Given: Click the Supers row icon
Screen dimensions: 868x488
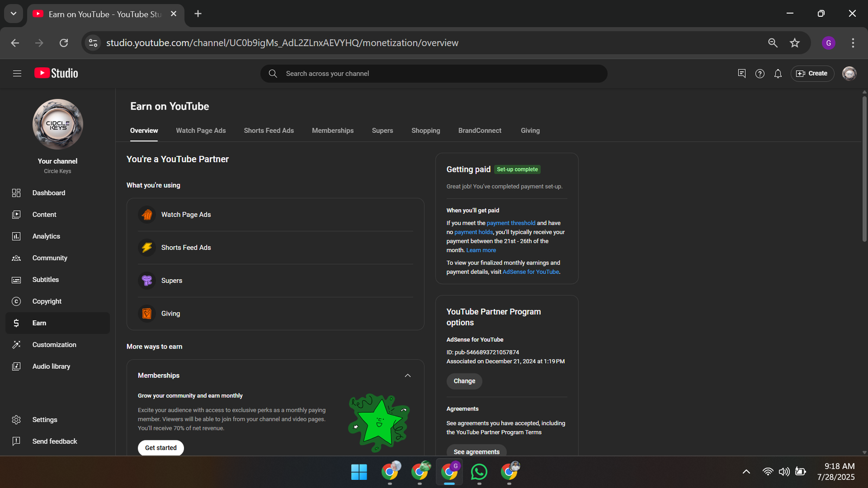Looking at the screenshot, I should tap(146, 280).
